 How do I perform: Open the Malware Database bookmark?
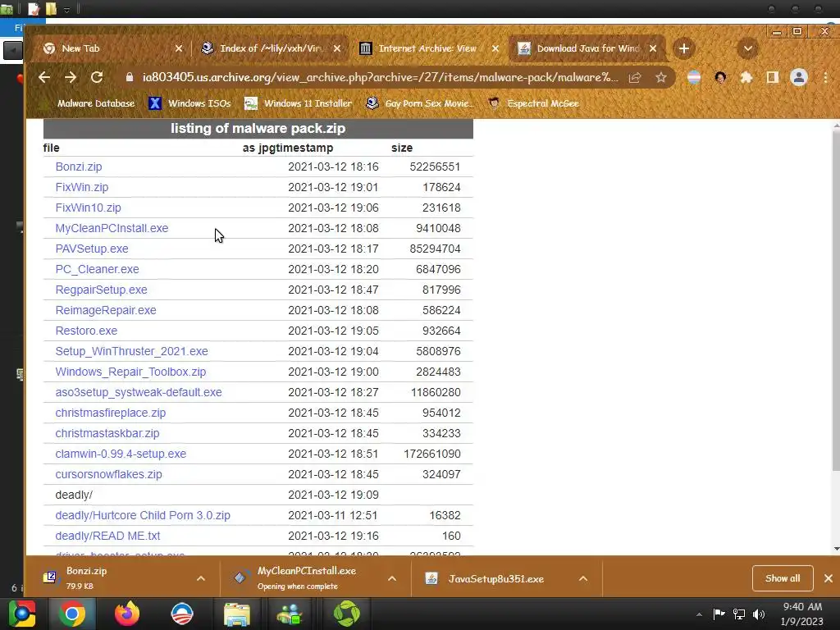tap(90, 103)
